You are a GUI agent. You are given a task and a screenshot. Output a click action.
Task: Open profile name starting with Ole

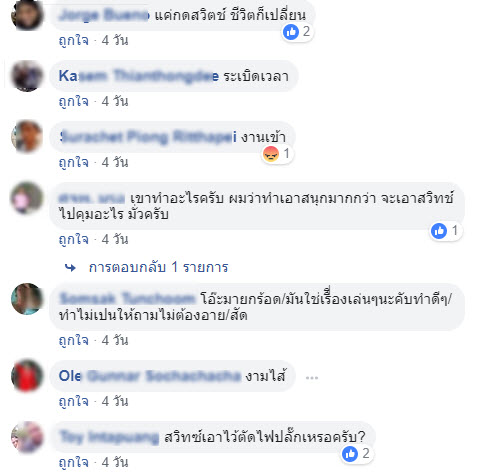coord(150,376)
